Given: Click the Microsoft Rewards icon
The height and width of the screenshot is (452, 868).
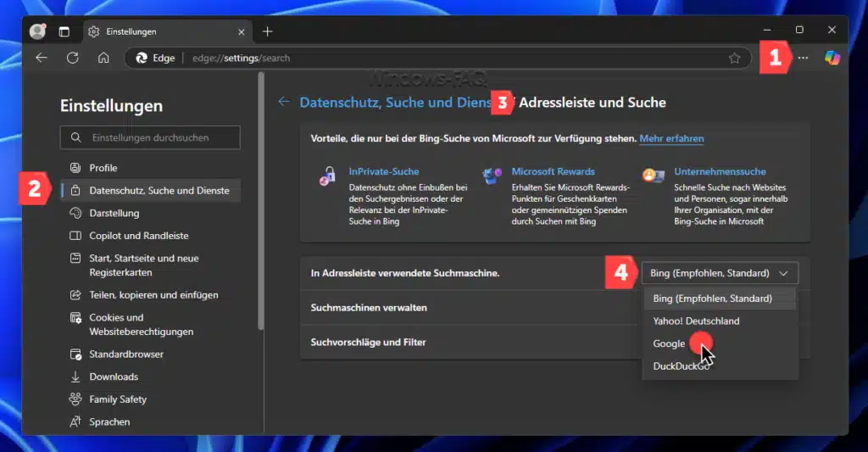Looking at the screenshot, I should pos(492,176).
